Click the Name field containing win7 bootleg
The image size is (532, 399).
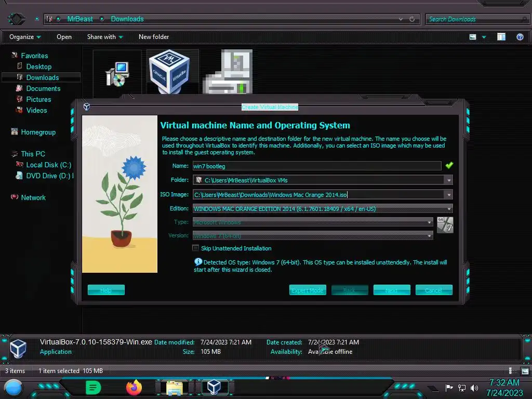pyautogui.click(x=317, y=166)
